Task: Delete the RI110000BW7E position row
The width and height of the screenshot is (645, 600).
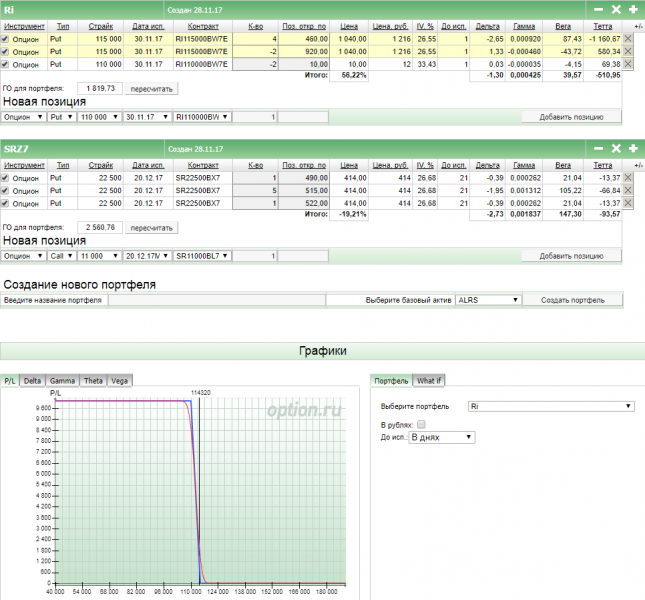Action: pos(628,64)
